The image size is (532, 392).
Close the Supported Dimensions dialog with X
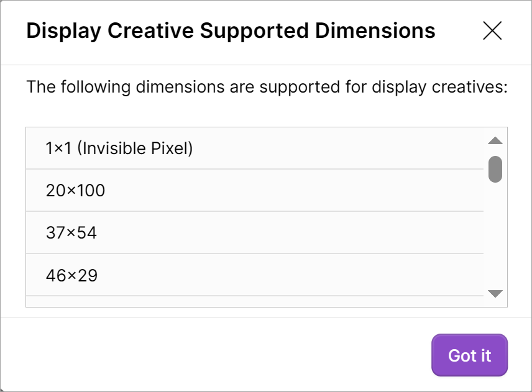click(x=492, y=30)
